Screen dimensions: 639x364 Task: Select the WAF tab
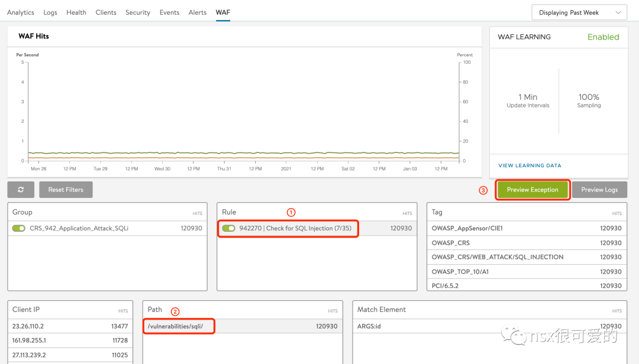coord(223,12)
